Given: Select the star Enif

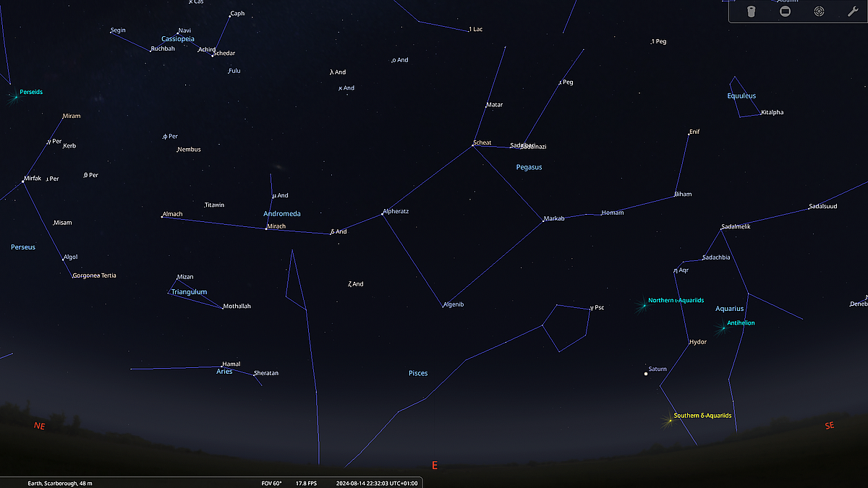Looking at the screenshot, I should (689, 134).
